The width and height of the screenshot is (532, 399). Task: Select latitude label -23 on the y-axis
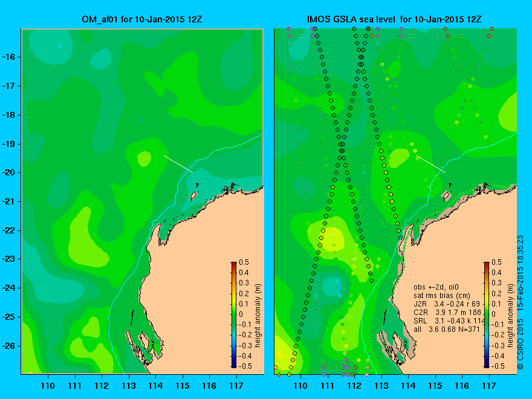[x=9, y=259]
